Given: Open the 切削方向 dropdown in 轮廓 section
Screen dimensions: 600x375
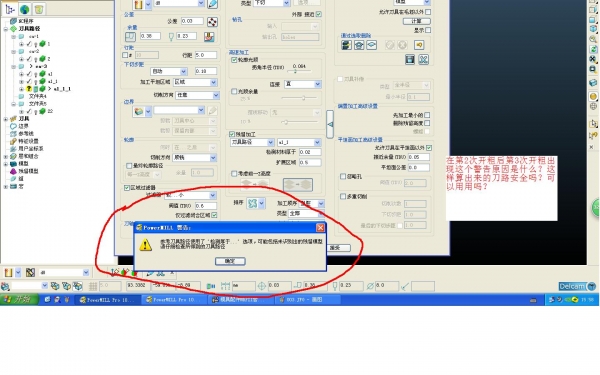Looking at the screenshot, I should click(x=195, y=157).
